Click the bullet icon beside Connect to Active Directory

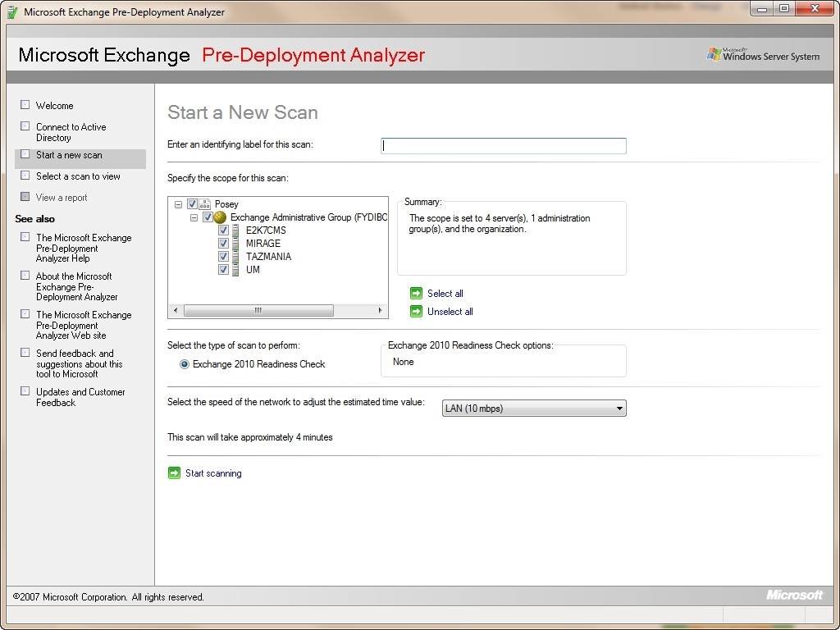[x=25, y=126]
